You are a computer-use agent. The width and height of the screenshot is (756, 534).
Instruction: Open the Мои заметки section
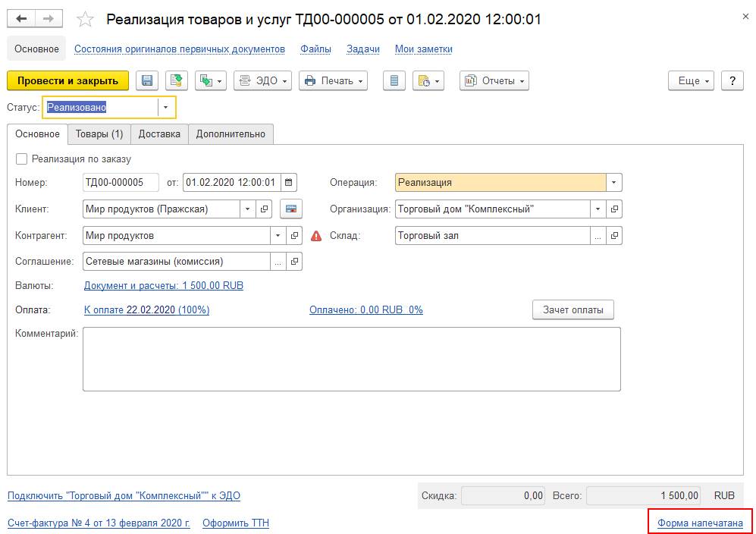(423, 49)
